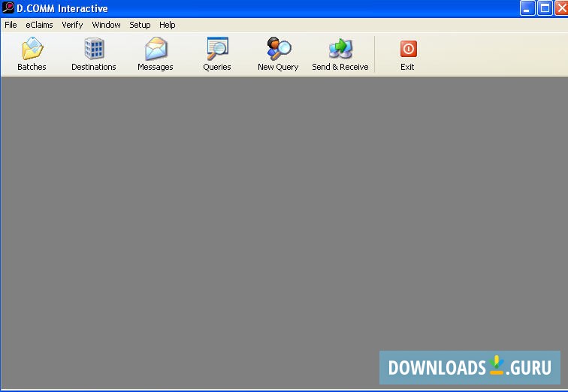Viewport: 568px width, 392px height.
Task: Open the eClaims menu
Action: point(39,25)
